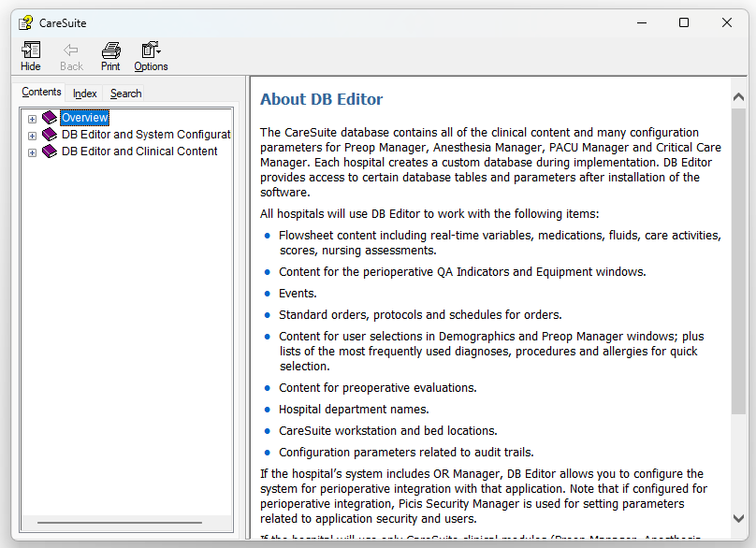756x548 pixels.
Task: Expand the Overview tree node
Action: (33, 119)
